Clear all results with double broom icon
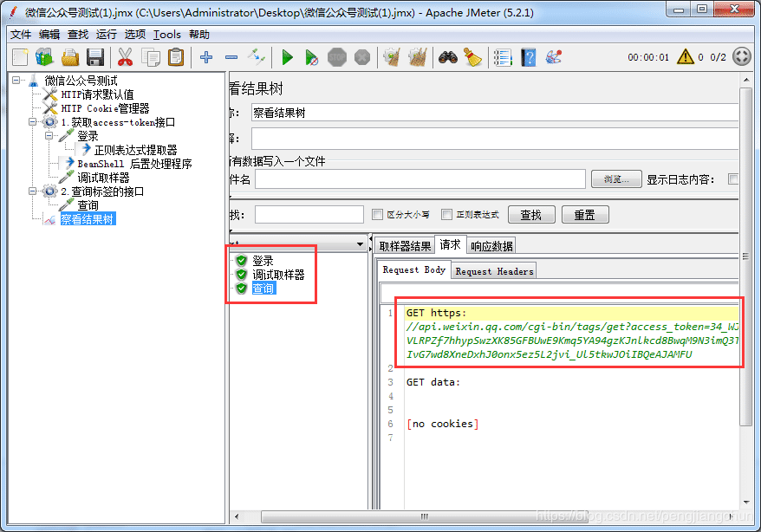The height and width of the screenshot is (532, 761). click(x=418, y=57)
